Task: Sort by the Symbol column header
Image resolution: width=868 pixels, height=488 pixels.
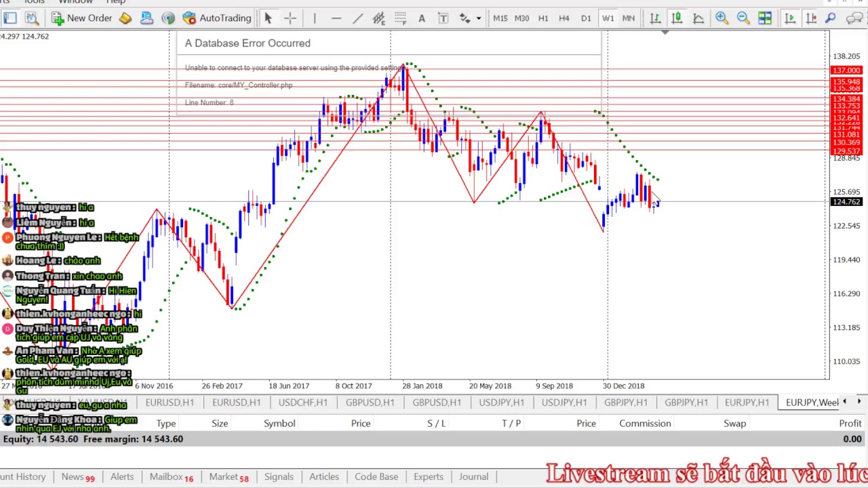Action: [x=279, y=423]
